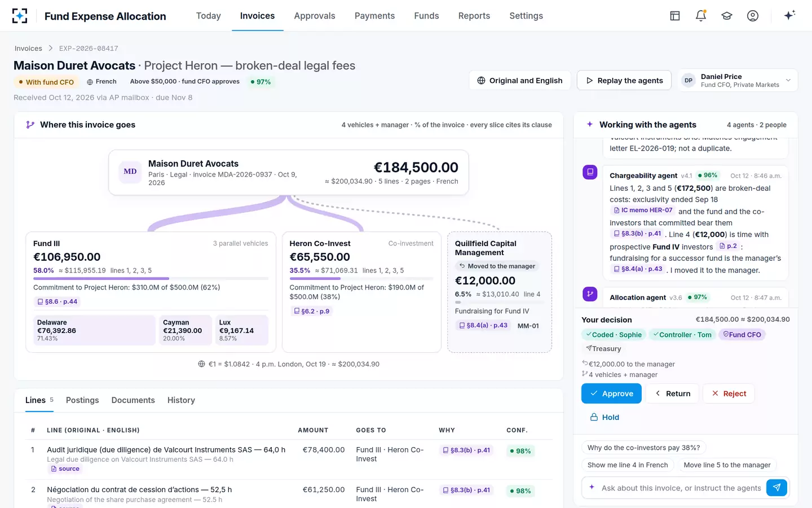The width and height of the screenshot is (812, 508).
Task: Send message with paper plane icon
Action: (776, 488)
